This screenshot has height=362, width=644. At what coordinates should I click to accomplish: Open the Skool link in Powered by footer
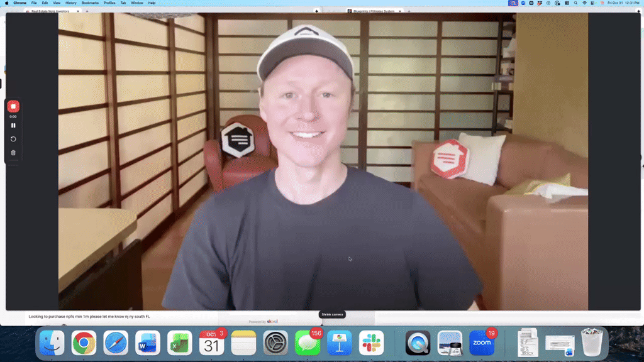(x=272, y=321)
